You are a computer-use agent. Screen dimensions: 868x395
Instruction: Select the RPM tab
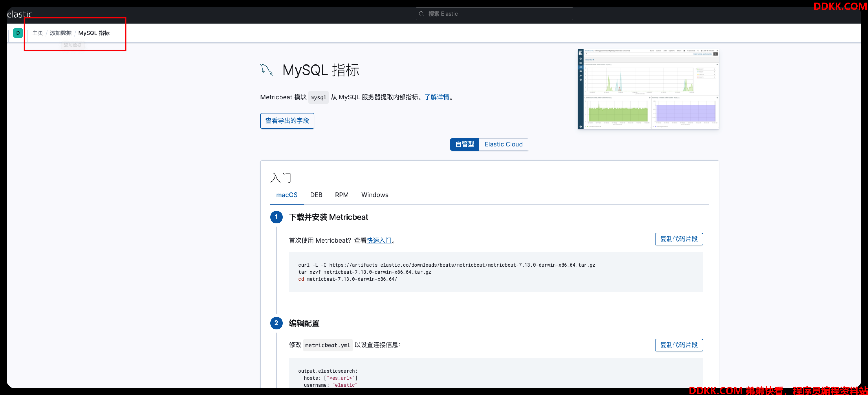342,195
